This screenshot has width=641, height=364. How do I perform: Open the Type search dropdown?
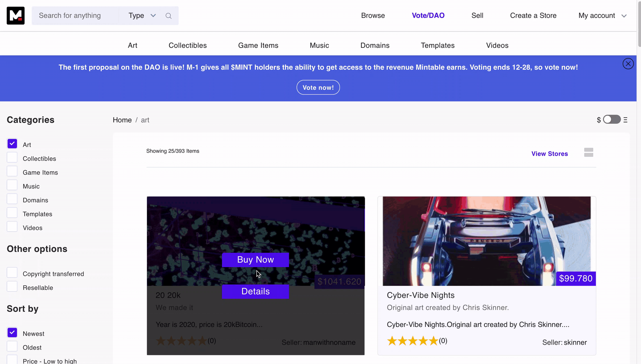(x=142, y=16)
